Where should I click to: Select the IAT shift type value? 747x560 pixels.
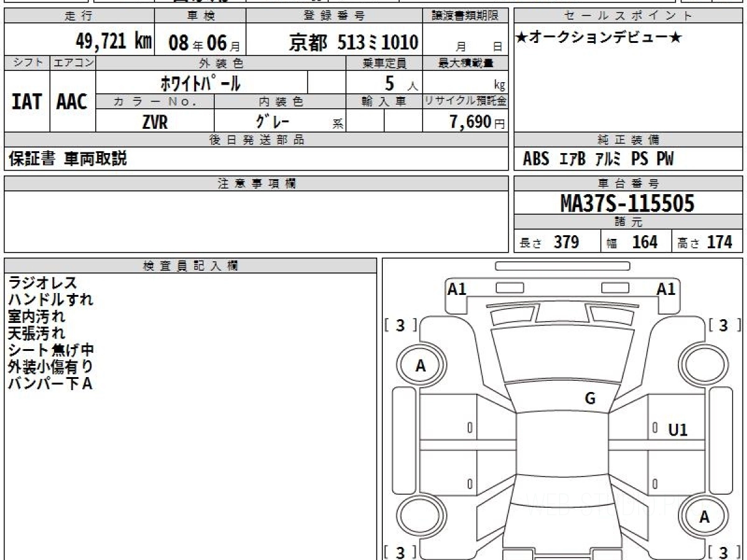point(27,102)
